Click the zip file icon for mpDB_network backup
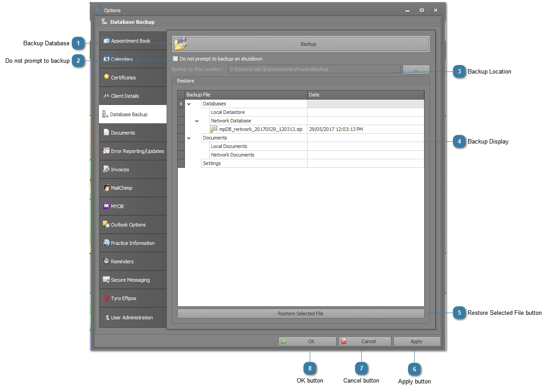Image resolution: width=549 pixels, height=392 pixels. tap(214, 129)
